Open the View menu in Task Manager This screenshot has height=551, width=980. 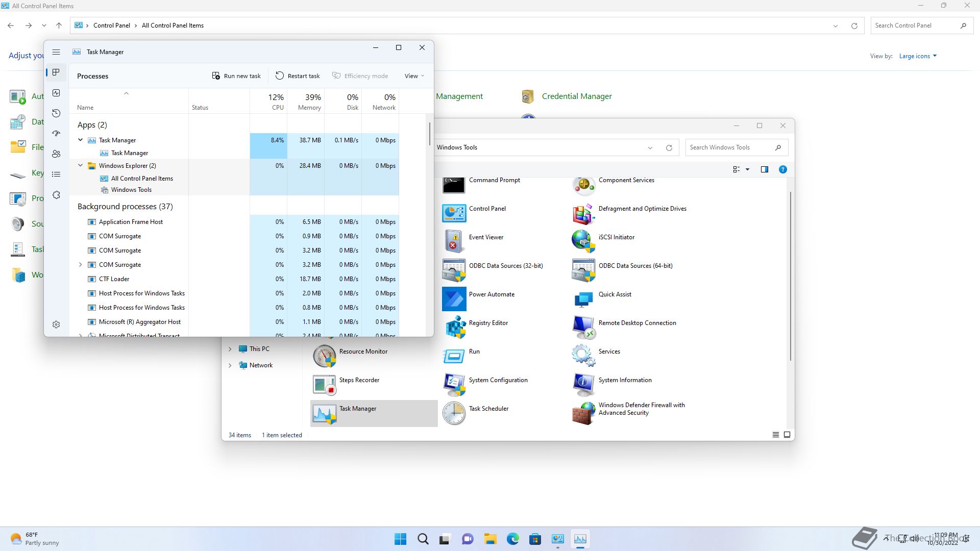pyautogui.click(x=414, y=76)
